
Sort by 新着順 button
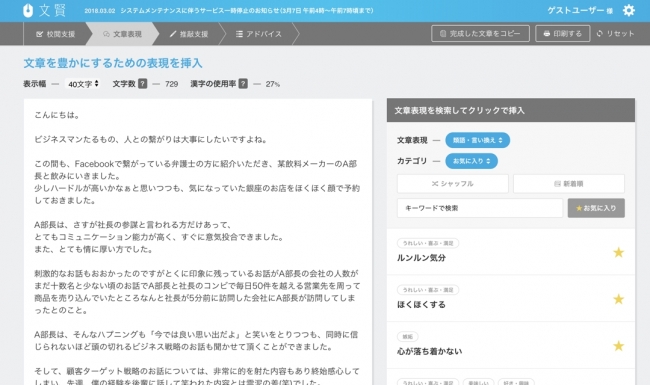[x=569, y=184]
